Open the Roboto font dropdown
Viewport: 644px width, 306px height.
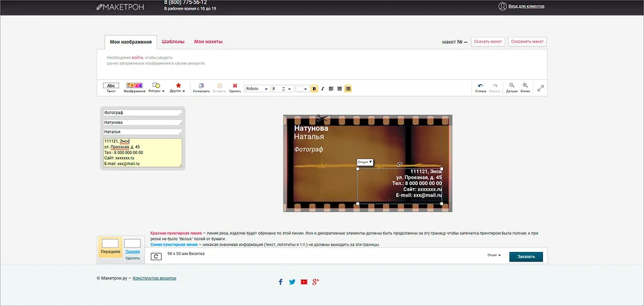click(x=257, y=88)
